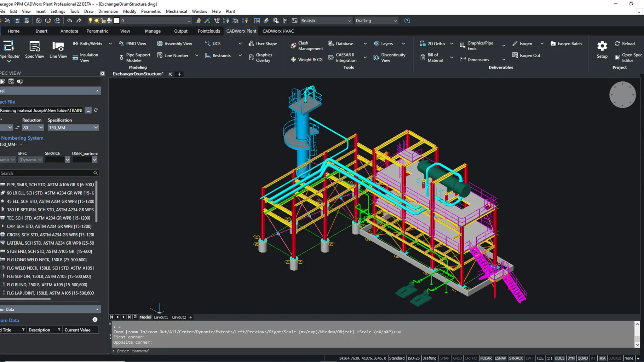Toggle DUCS in the status bar
Viewport: 644px width, 362px height.
(560, 358)
